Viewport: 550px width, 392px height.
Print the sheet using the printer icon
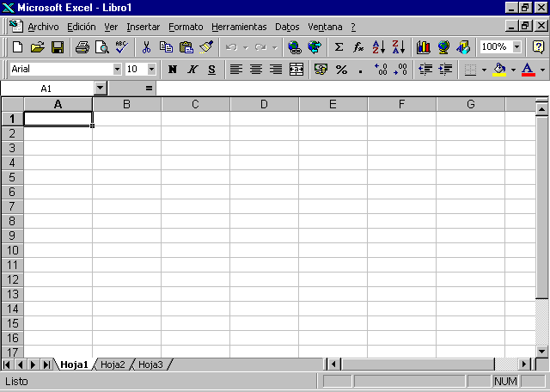(82, 47)
